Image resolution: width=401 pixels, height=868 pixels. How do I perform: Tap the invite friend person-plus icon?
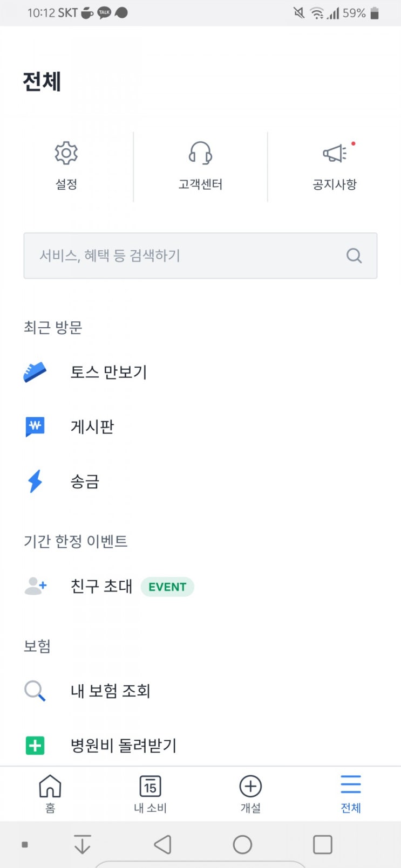click(36, 586)
